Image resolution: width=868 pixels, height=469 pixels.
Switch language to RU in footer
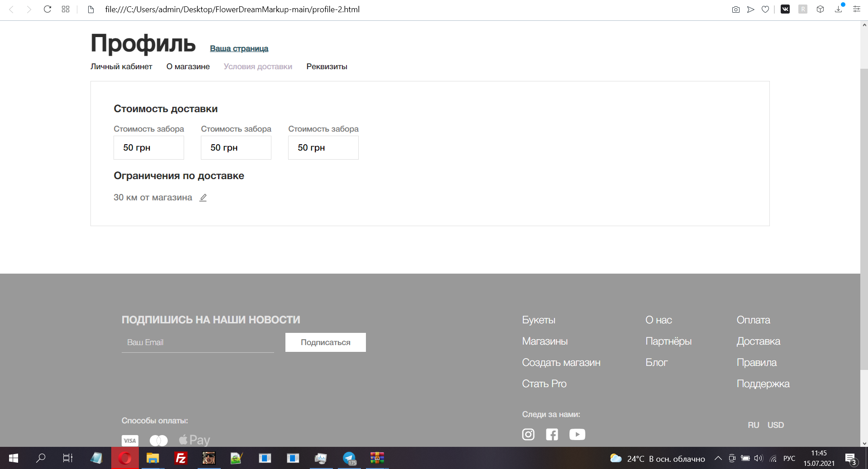754,425
